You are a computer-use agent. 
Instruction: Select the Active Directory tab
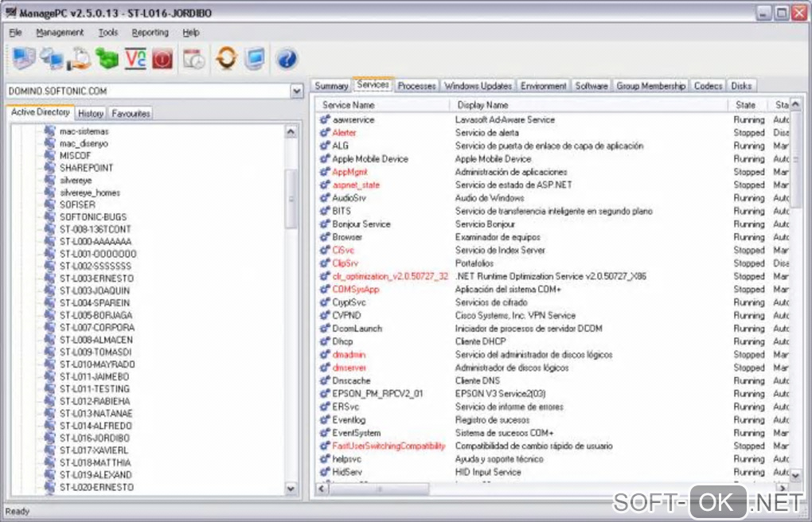coord(41,112)
